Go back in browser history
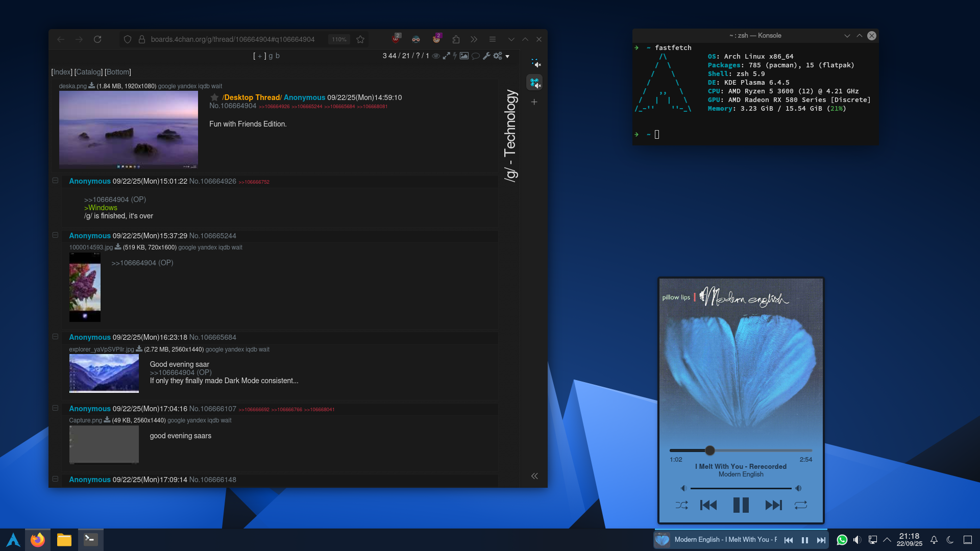The width and height of the screenshot is (980, 551). tap(61, 39)
